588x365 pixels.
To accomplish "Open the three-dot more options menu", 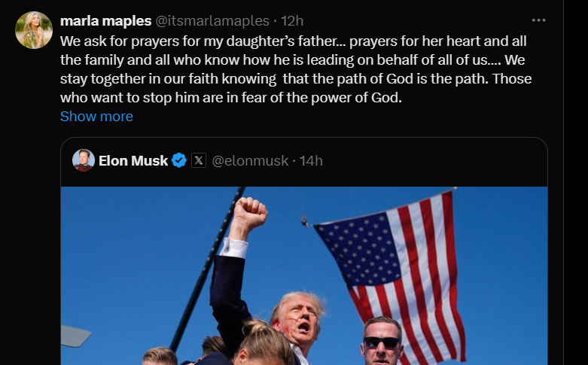I will [538, 20].
